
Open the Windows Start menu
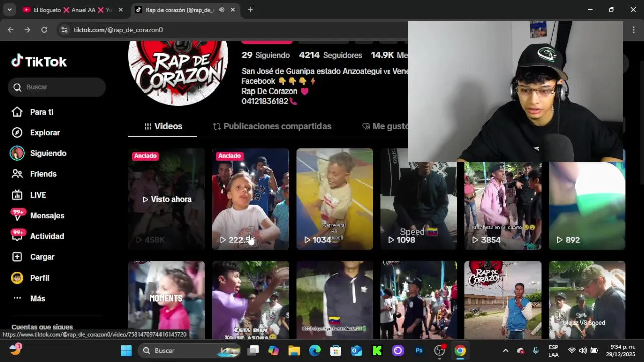pos(126,350)
